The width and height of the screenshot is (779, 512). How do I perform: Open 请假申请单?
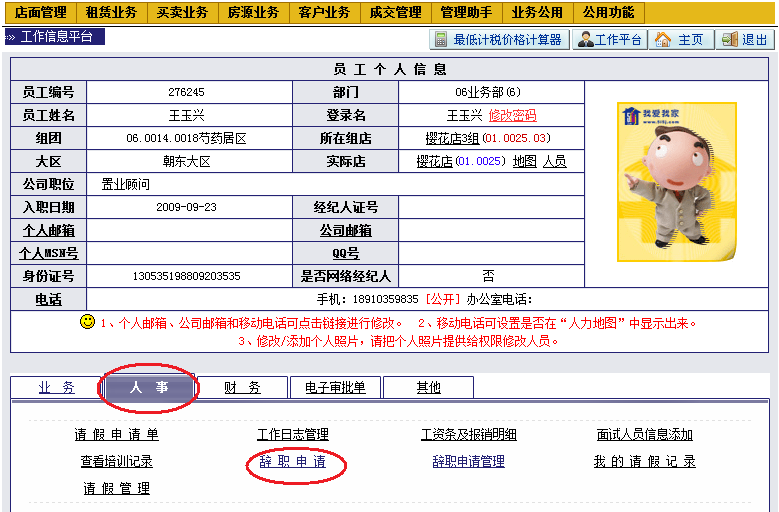coord(117,435)
